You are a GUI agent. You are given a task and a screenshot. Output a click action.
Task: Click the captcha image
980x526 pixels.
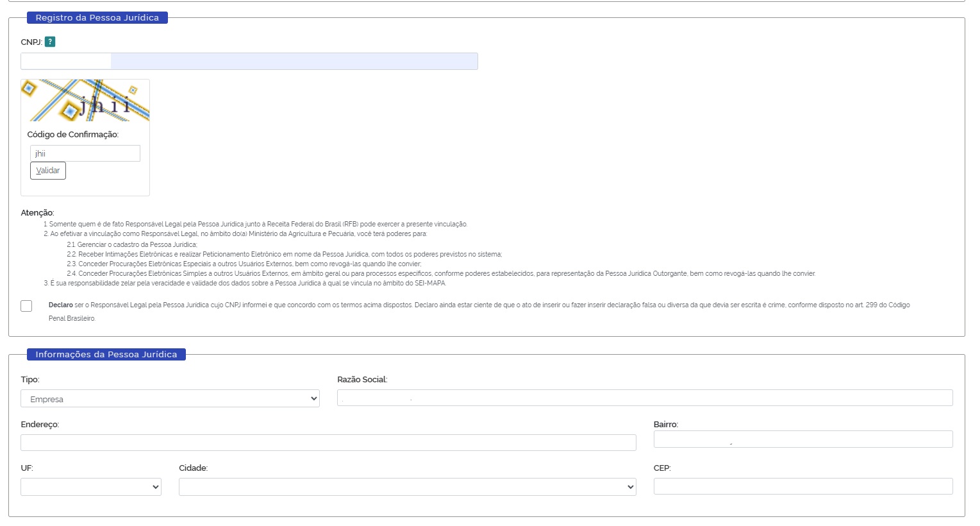pos(85,100)
